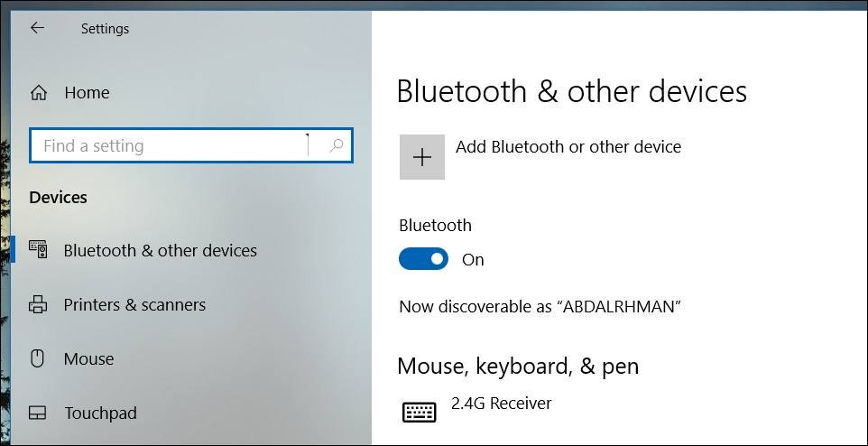Open the Home settings page
This screenshot has height=446, width=868.
click(87, 93)
